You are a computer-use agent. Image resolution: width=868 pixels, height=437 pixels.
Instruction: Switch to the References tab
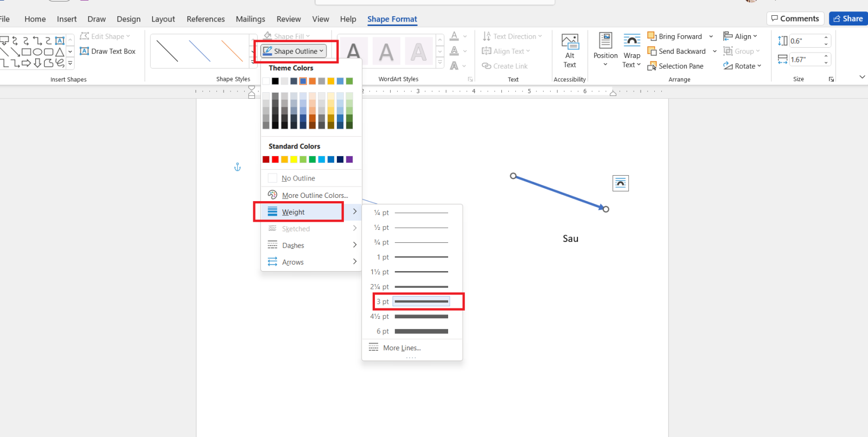pyautogui.click(x=206, y=19)
